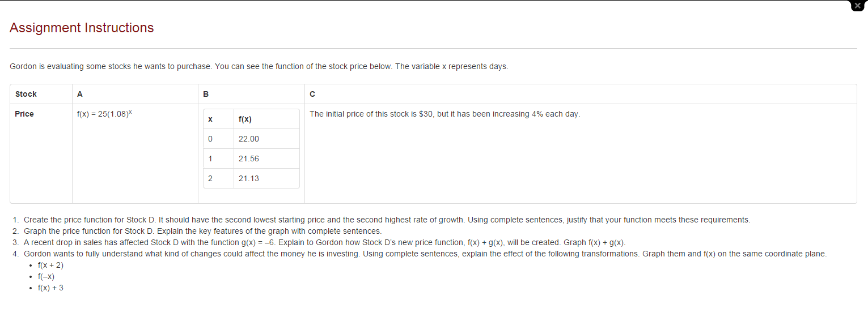The height and width of the screenshot is (317, 868).
Task: Click column header C
Action: point(312,94)
